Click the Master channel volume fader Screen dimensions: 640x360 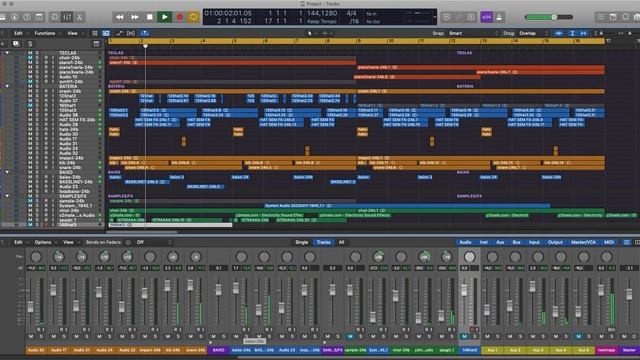coord(629,293)
